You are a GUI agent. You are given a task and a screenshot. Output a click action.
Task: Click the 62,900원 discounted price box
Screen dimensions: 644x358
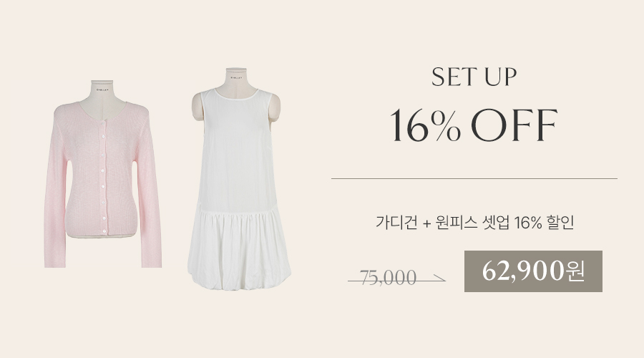[533, 271]
